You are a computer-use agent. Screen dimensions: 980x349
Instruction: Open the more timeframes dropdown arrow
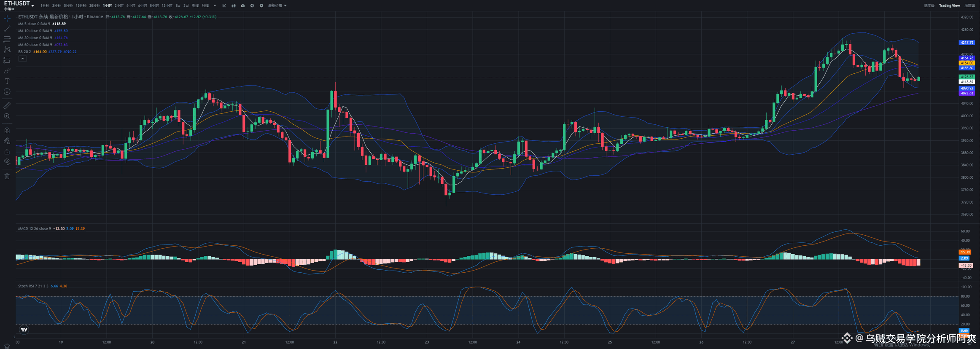click(x=215, y=5)
